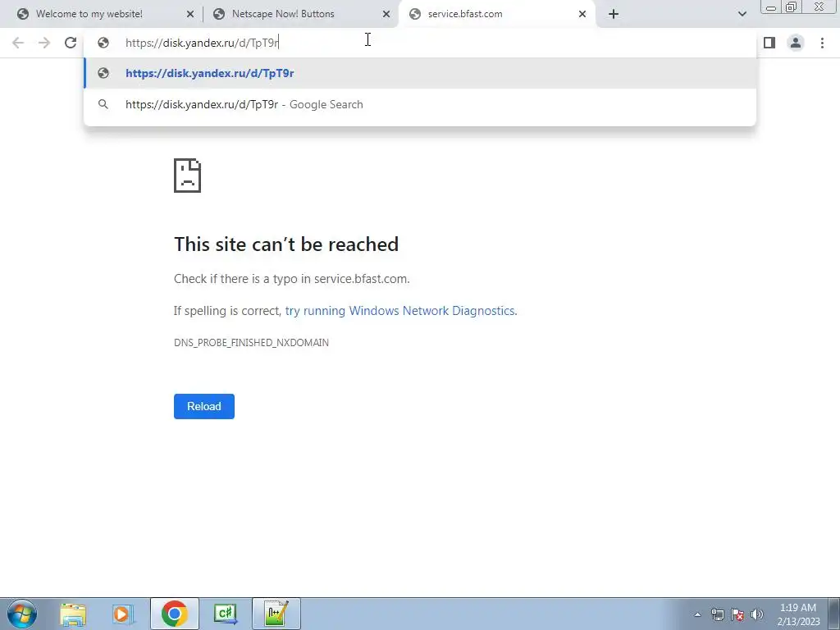
Task: Open the C# application in taskbar
Action: pos(226,614)
